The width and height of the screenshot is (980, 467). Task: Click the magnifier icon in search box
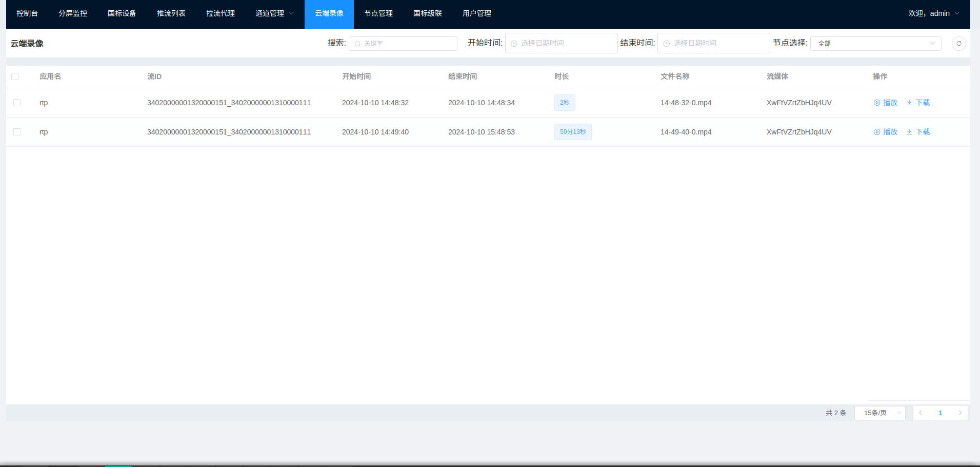coord(357,44)
